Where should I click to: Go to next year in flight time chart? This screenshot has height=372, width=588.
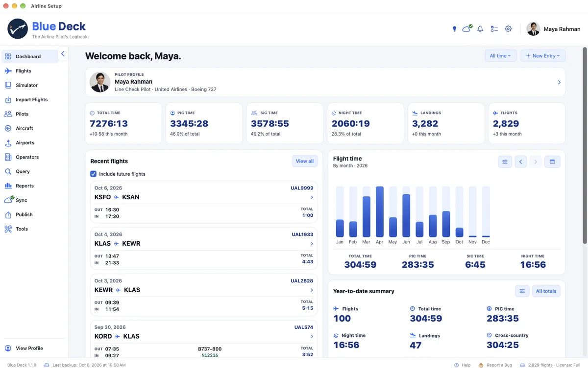tap(536, 162)
